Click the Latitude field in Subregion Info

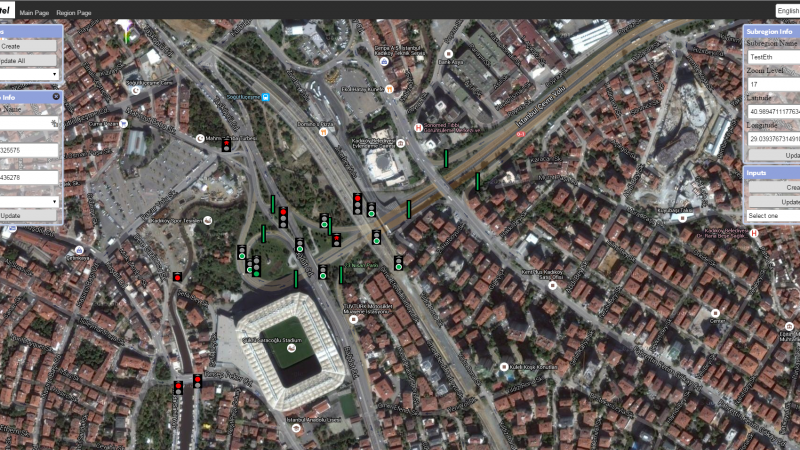tap(774, 111)
